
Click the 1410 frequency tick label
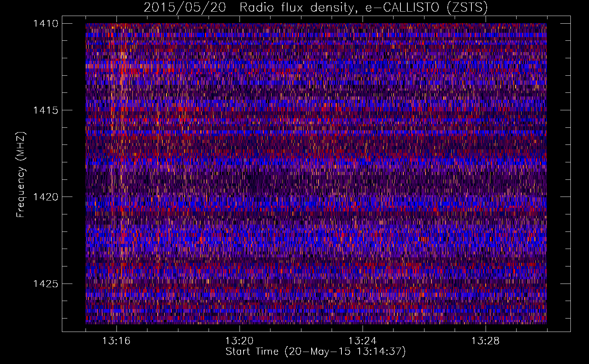pos(46,24)
